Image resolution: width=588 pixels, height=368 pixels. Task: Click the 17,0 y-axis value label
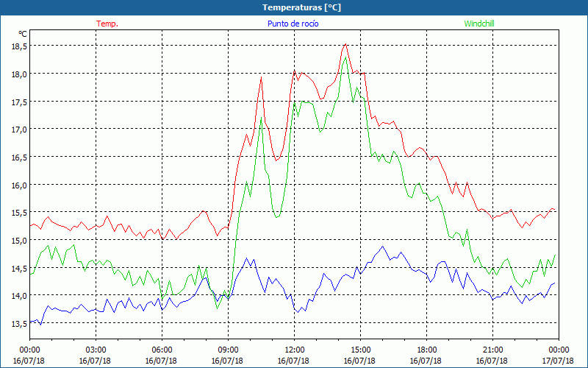[19, 129]
